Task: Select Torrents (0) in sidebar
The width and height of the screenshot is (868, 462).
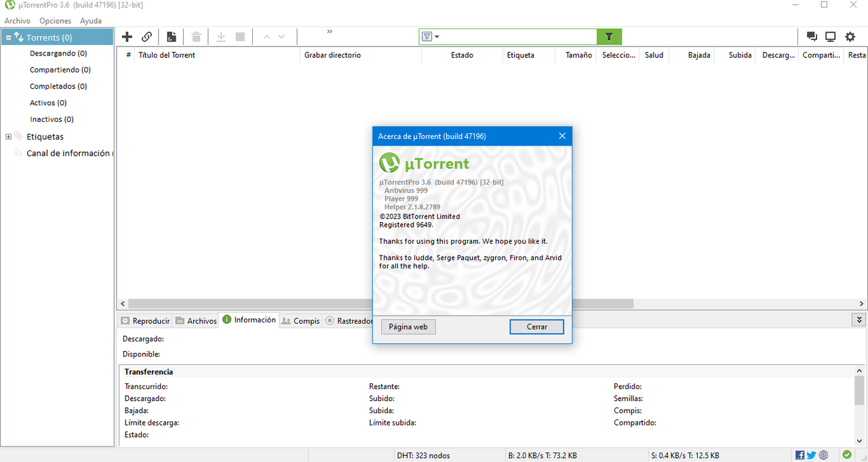Action: [57, 37]
